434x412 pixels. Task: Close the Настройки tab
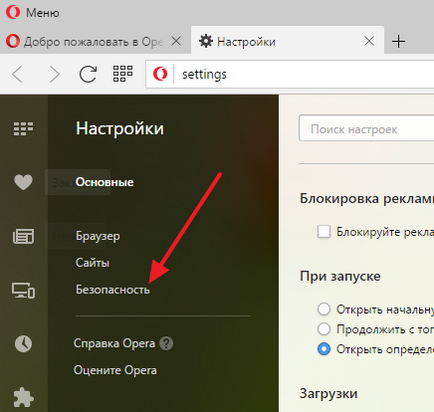369,41
